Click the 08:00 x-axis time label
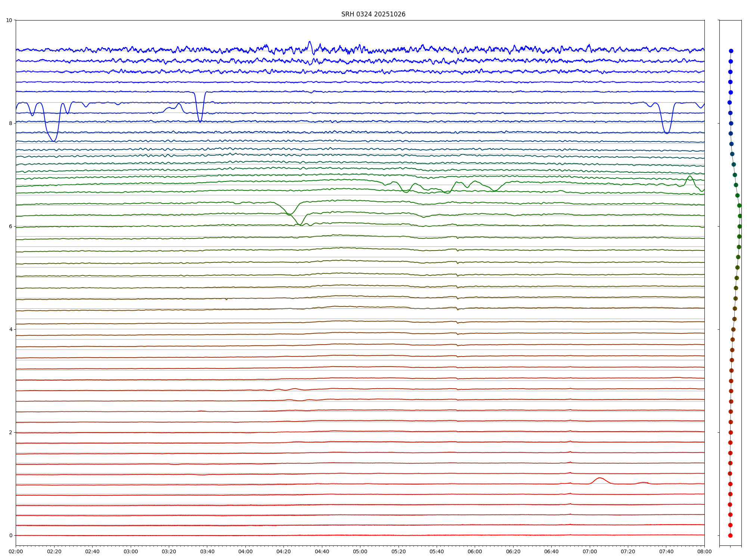747x560 pixels. tap(704, 551)
